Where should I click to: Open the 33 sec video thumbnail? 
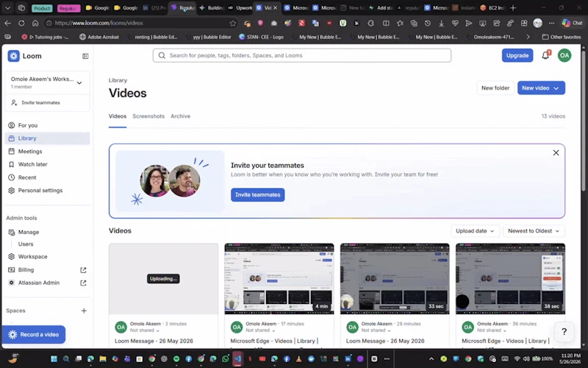coord(395,279)
